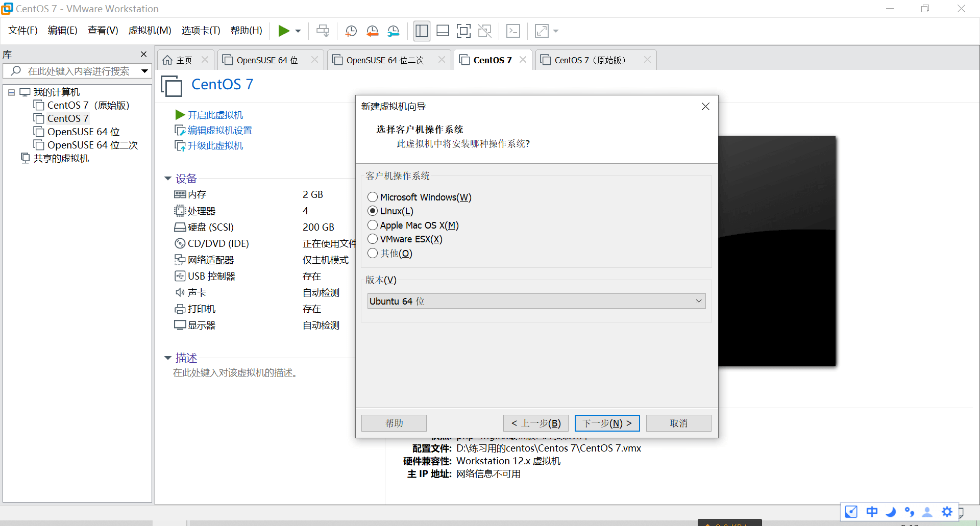The image size is (980, 526).
Task: Open the settings gear in the IME toolbar
Action: pos(947,512)
